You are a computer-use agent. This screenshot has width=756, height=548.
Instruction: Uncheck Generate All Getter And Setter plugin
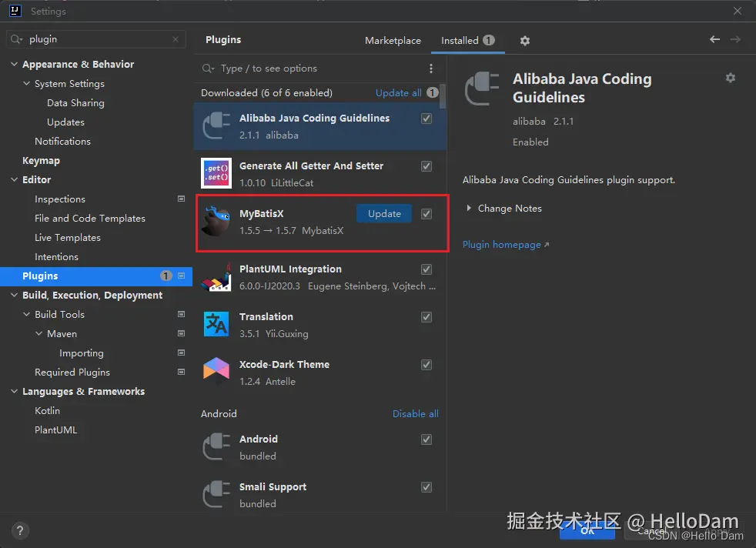(427, 166)
